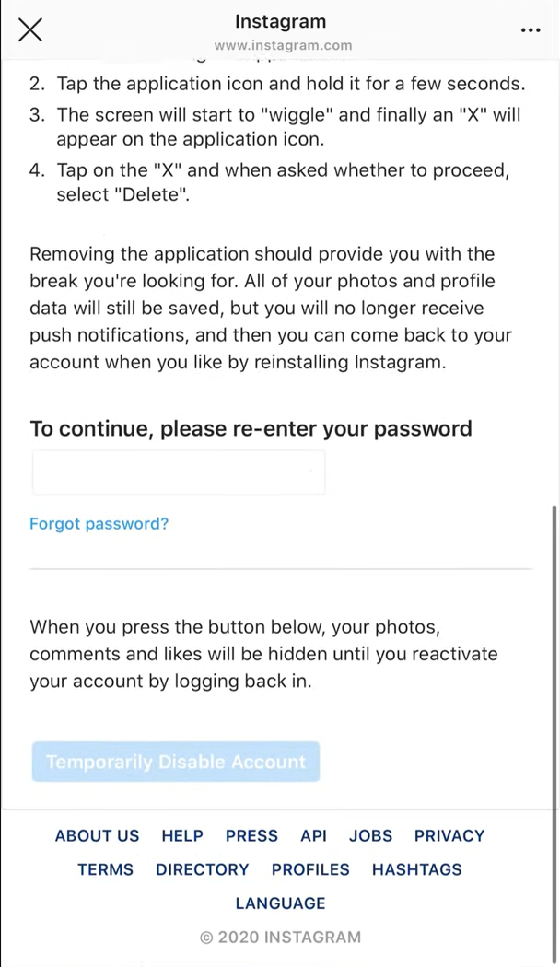Click the © 2020 INSTAGRAM copyright text
This screenshot has width=560, height=967.
280,938
